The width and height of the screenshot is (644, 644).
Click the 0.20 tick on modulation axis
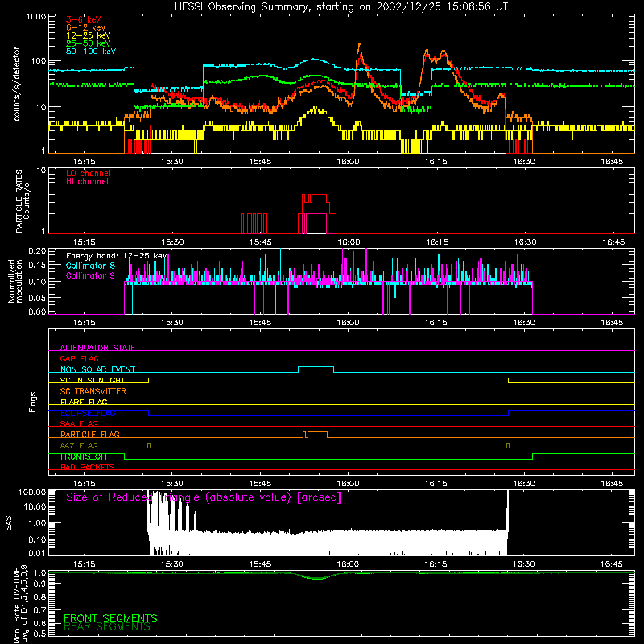(37, 250)
